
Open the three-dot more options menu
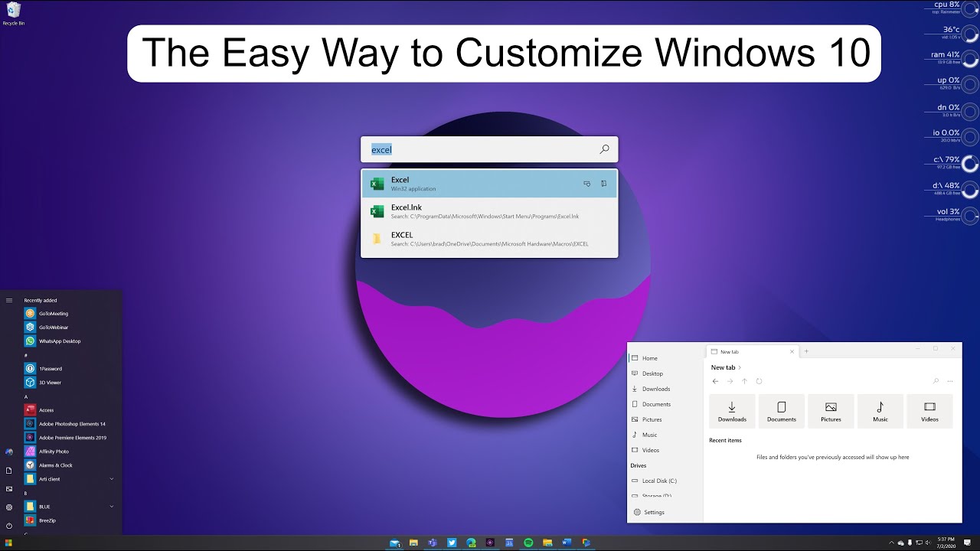click(950, 381)
